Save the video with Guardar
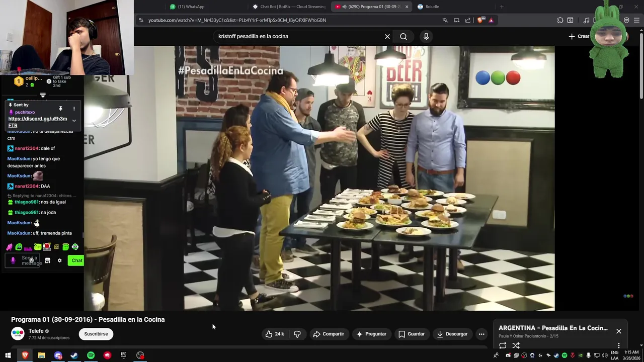The width and height of the screenshot is (644, 362). coord(412,334)
